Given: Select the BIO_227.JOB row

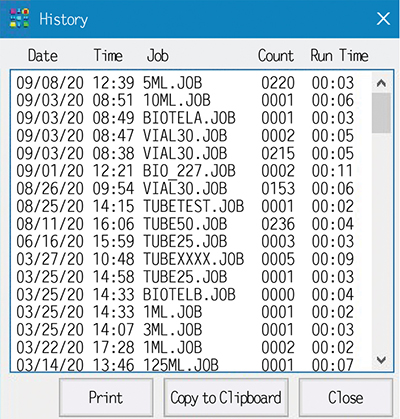Looking at the screenshot, I should point(185,171).
